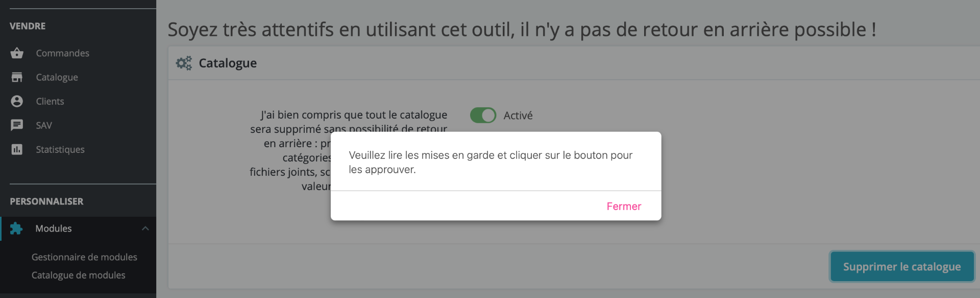
Task: Select Commandes in the sidebar
Action: coord(62,53)
